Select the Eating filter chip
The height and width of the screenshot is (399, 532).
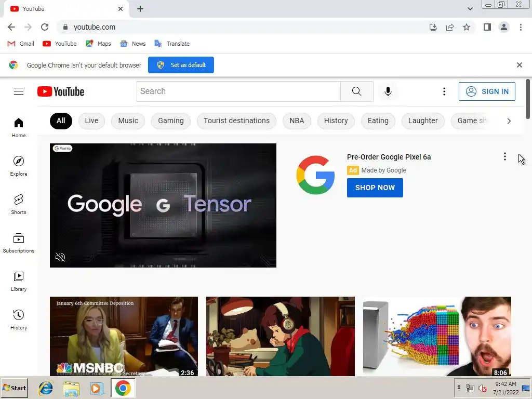[378, 121]
